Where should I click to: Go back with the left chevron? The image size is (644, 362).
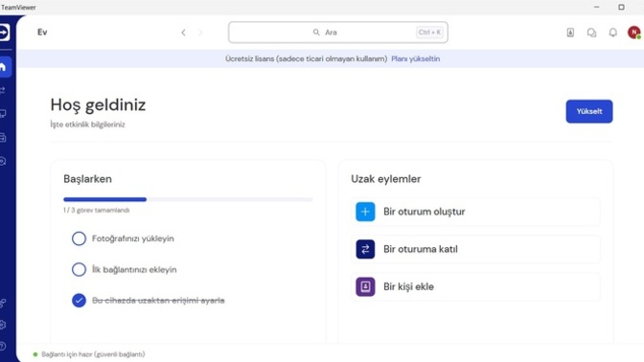tap(183, 33)
